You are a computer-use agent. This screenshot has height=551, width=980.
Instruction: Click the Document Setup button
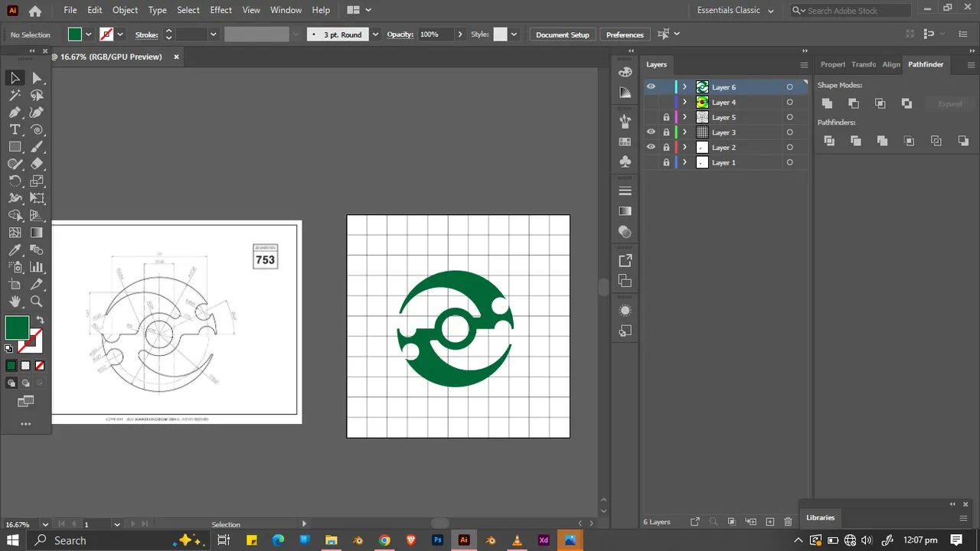point(563,34)
